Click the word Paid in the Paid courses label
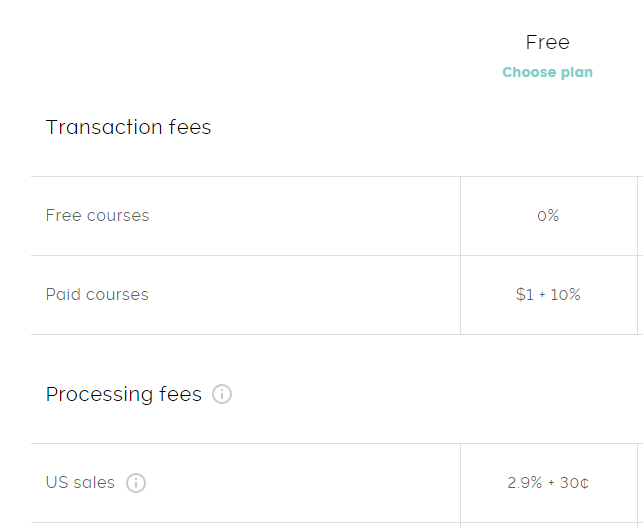Screen dimensions: 643x528 click(63, 294)
